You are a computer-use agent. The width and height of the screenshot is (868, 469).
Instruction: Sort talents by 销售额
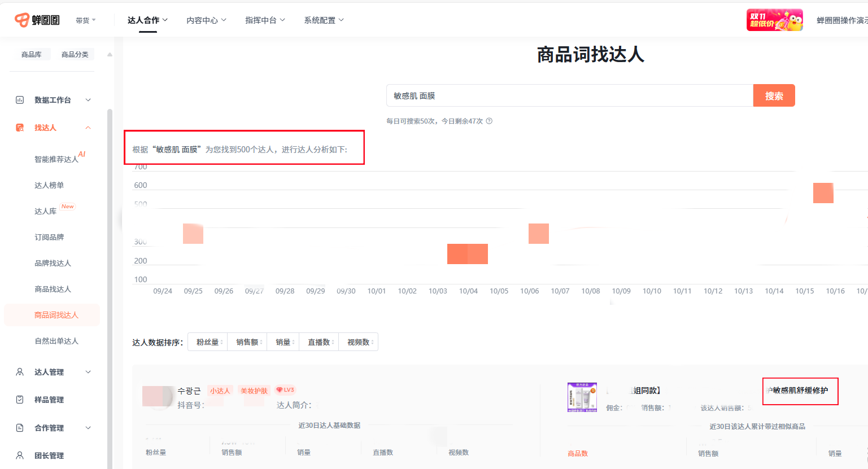tap(247, 342)
